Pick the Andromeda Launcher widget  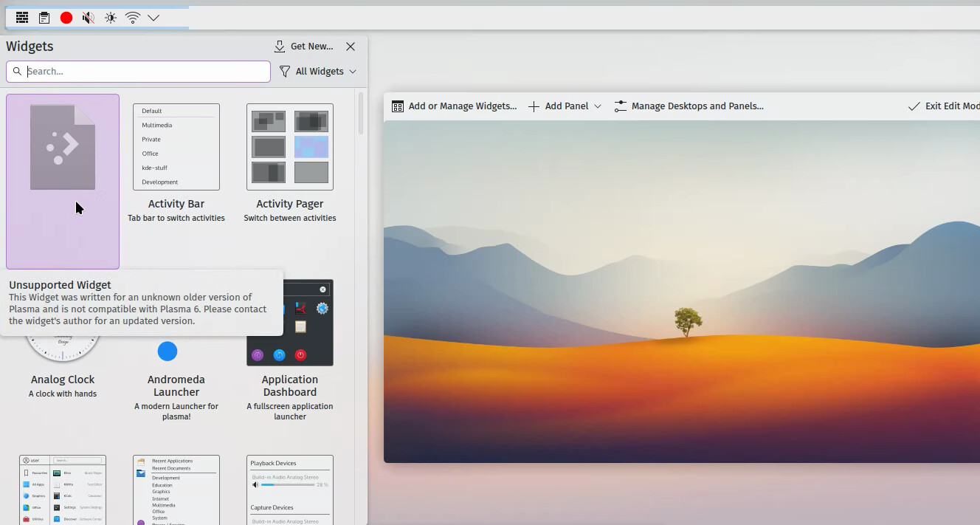[176, 369]
